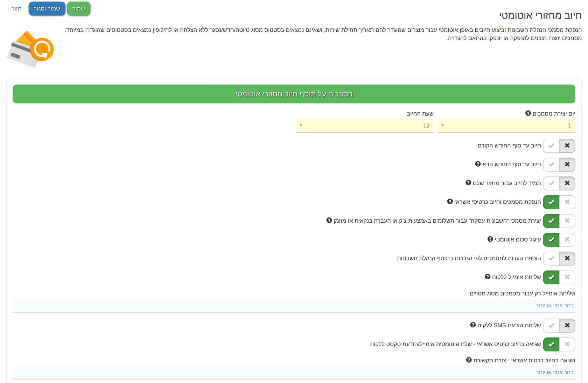Click help icon next to יום יצירת מסמכים
This screenshot has height=383, width=588.
point(528,113)
